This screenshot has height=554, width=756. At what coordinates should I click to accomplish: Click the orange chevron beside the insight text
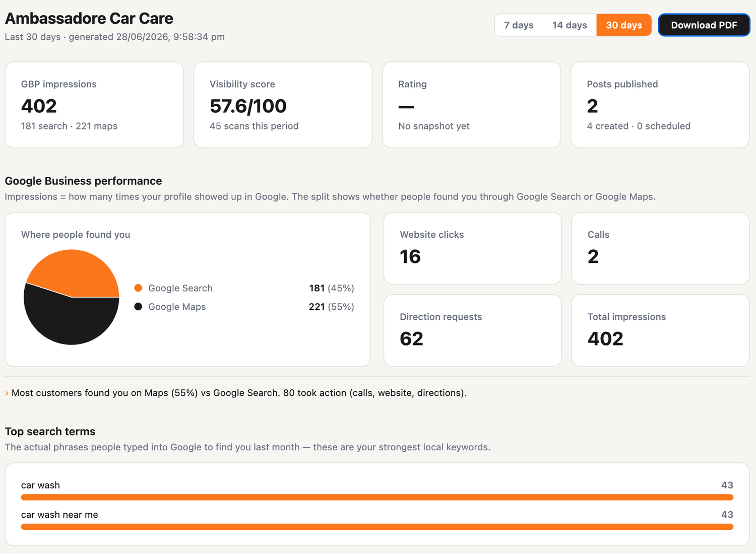(7, 393)
